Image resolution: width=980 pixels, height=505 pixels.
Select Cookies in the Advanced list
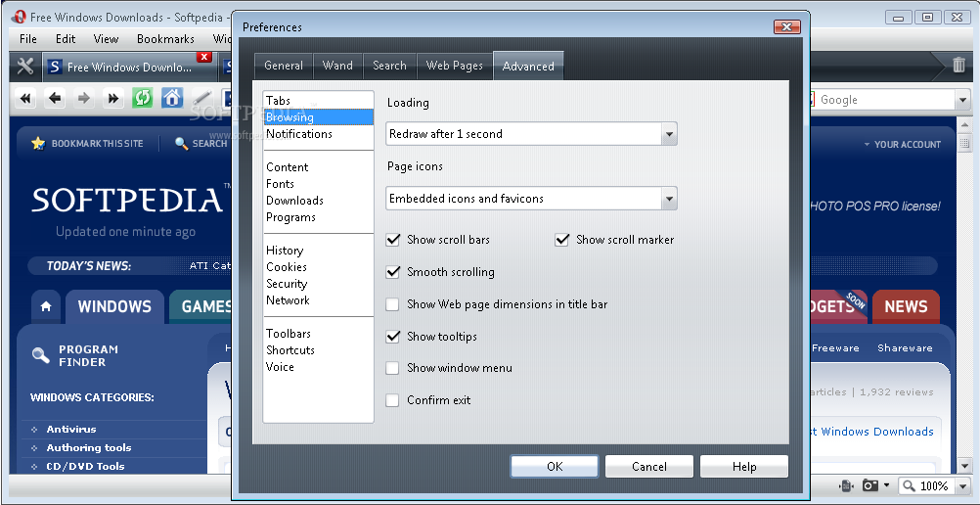click(x=319, y=267)
